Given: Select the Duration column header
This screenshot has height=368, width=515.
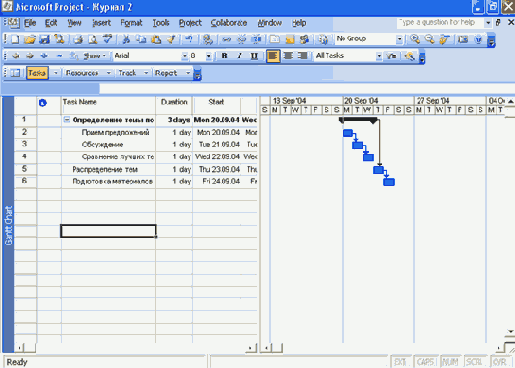Looking at the screenshot, I should click(x=174, y=105).
